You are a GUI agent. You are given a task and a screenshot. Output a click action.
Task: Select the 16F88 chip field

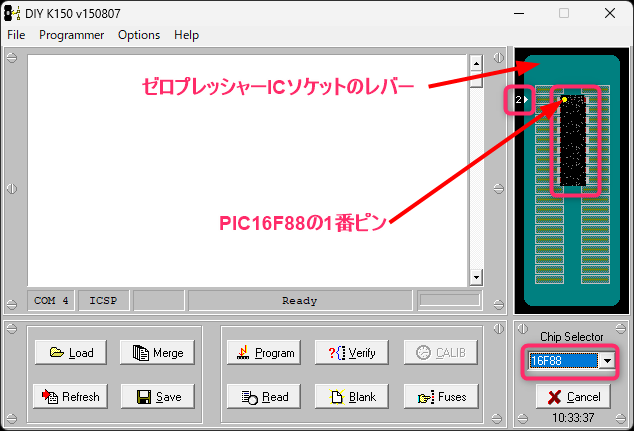[x=563, y=361]
